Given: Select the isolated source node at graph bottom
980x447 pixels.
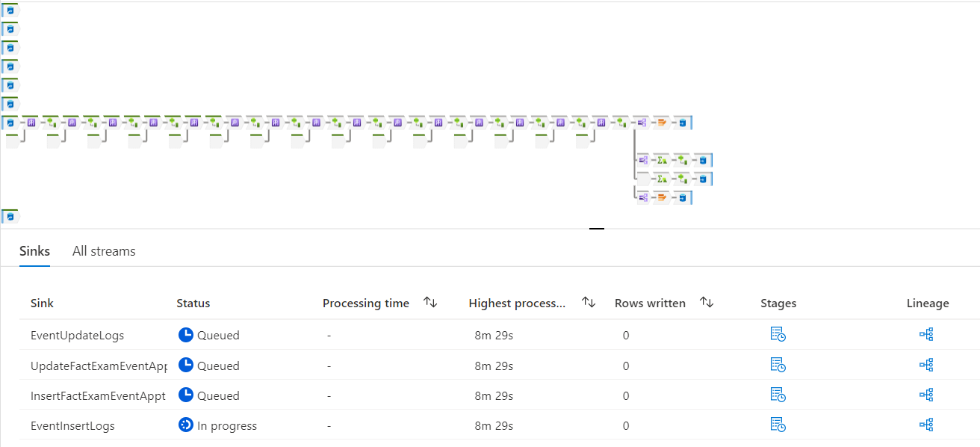Looking at the screenshot, I should pyautogui.click(x=10, y=217).
